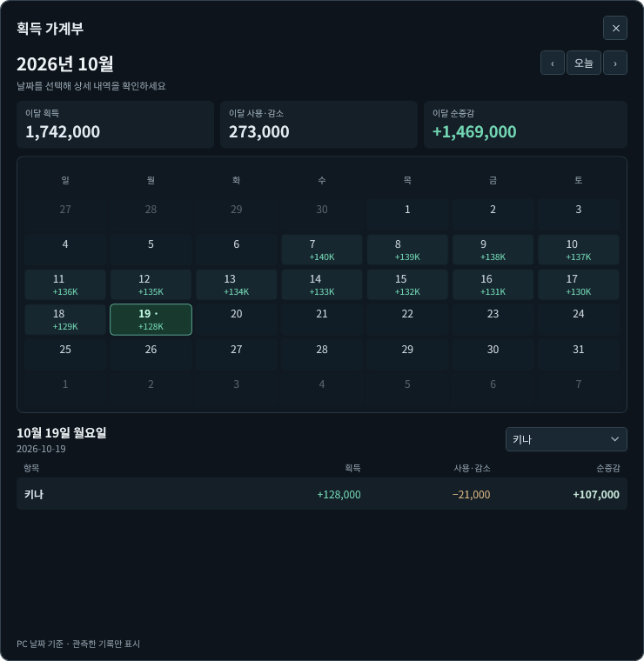Select October 16 with +131K

(x=493, y=285)
